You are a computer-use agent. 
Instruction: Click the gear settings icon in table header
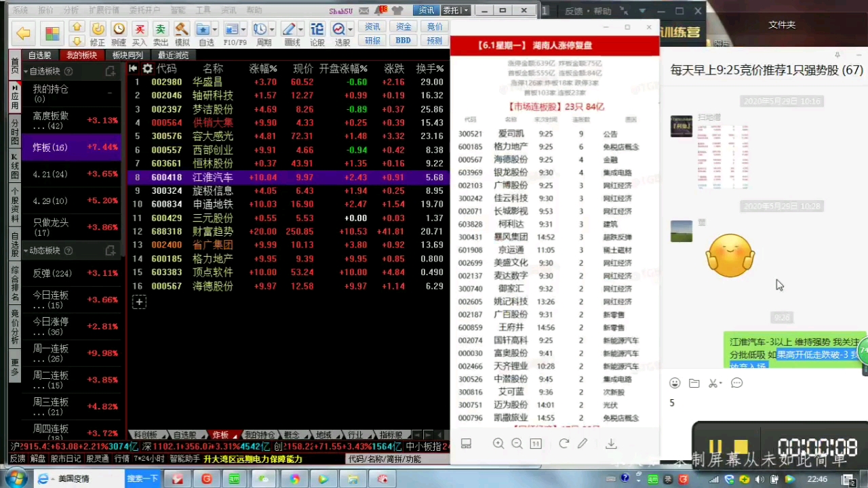(147, 68)
